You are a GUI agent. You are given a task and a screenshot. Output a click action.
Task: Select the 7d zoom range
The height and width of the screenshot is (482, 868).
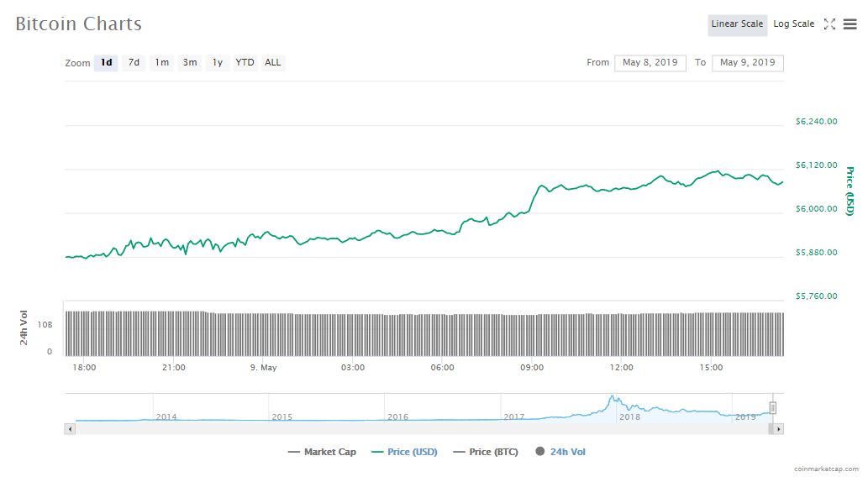click(134, 63)
